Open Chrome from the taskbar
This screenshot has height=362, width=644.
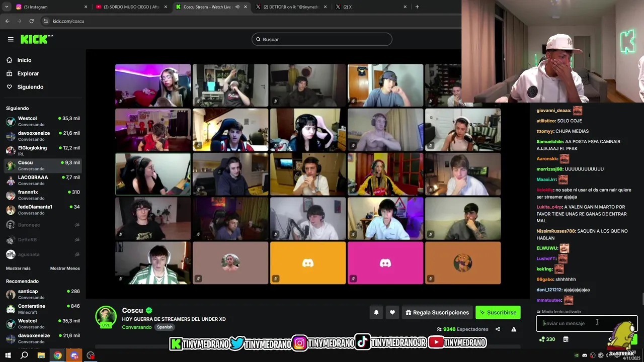[58, 355]
